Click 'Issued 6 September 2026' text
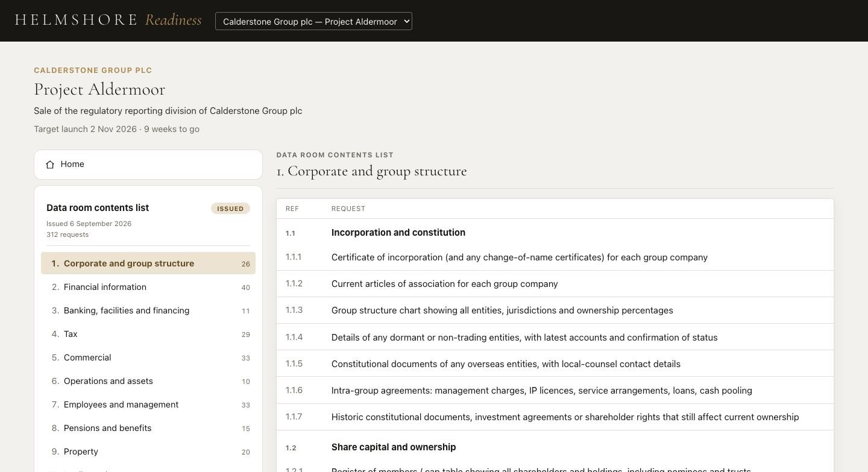This screenshot has width=868, height=472. pos(89,224)
